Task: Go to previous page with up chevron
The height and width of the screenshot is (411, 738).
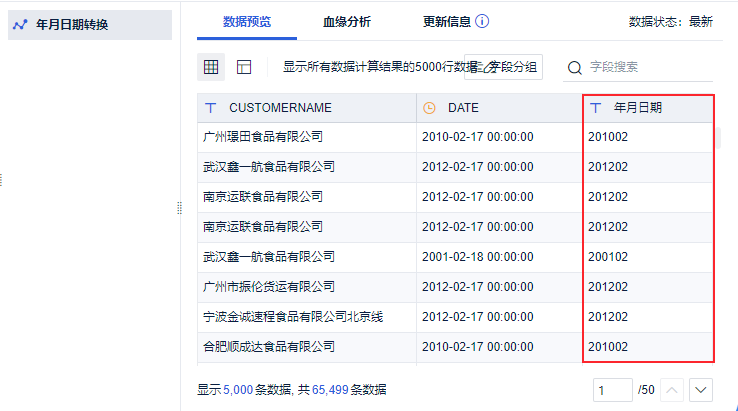Action: click(x=672, y=390)
